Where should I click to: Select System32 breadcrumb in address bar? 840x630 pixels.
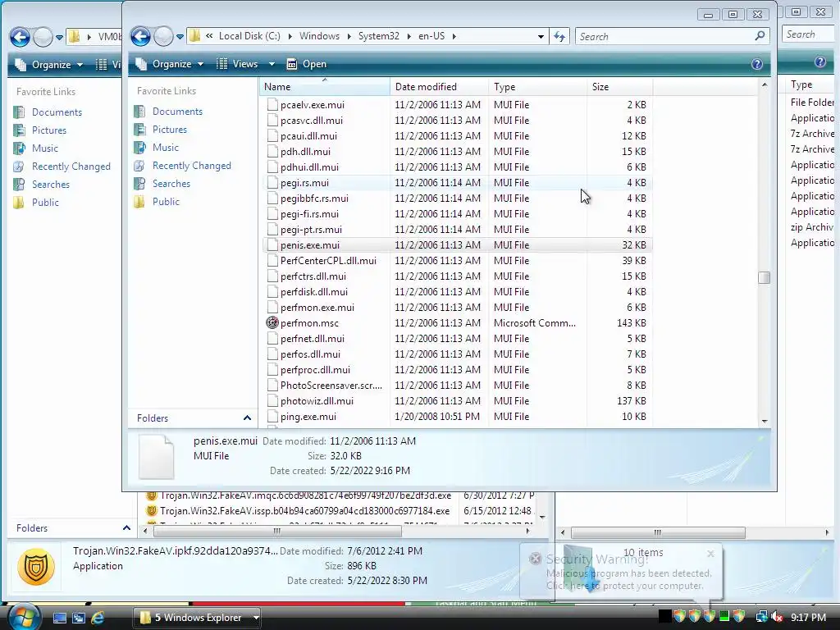click(x=378, y=36)
